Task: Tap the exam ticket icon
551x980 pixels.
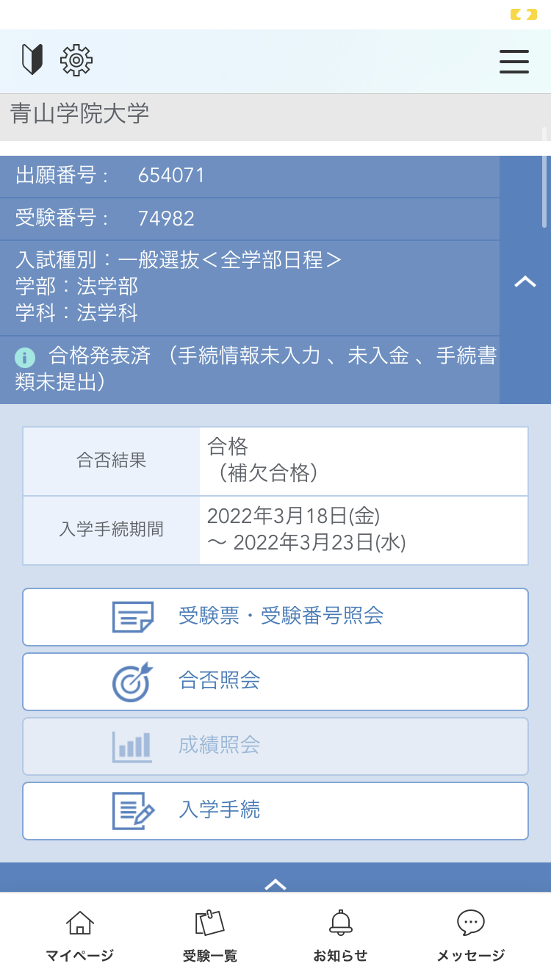Action: (x=133, y=617)
